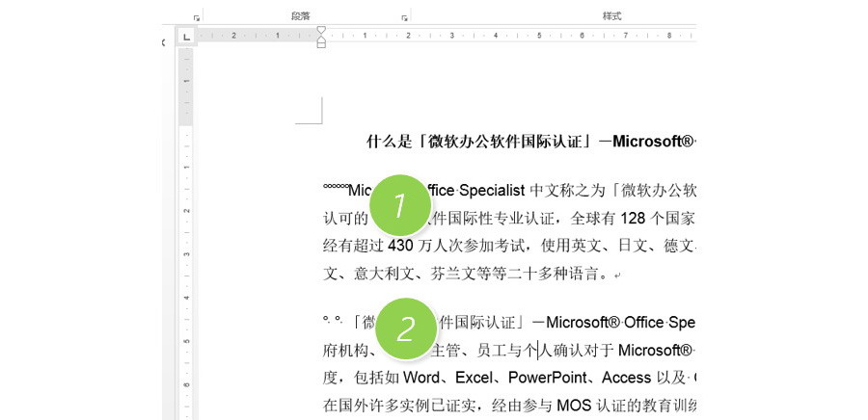Image resolution: width=868 pixels, height=420 pixels.
Task: Click the 段落 group label
Action: (x=301, y=16)
